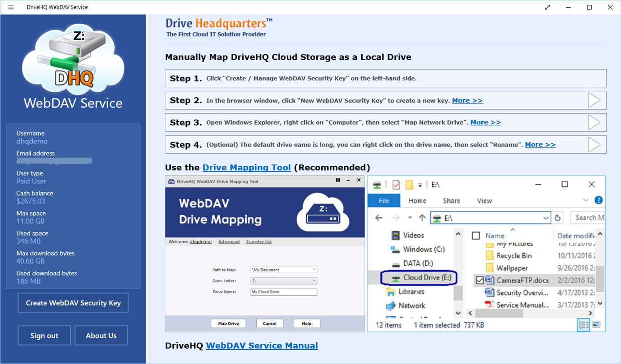This screenshot has width=621, height=364.
Task: Click the Cancel button in Drive Mapping image
Action: click(270, 324)
